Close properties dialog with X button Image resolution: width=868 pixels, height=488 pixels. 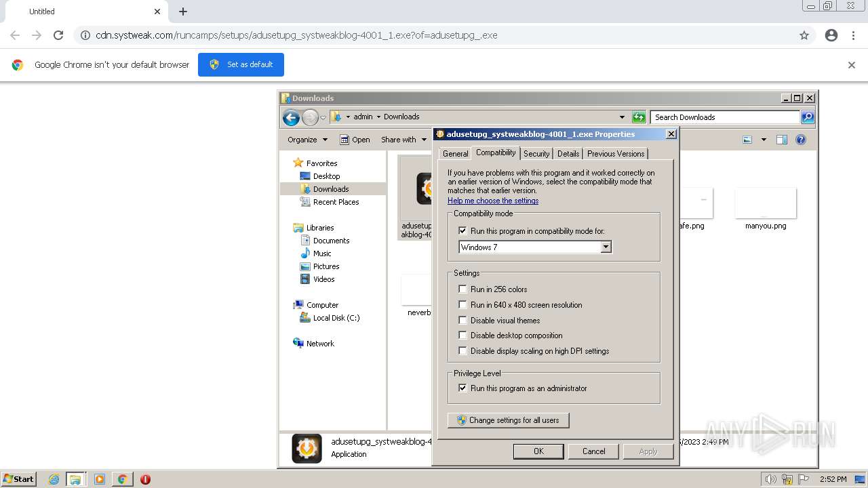671,134
